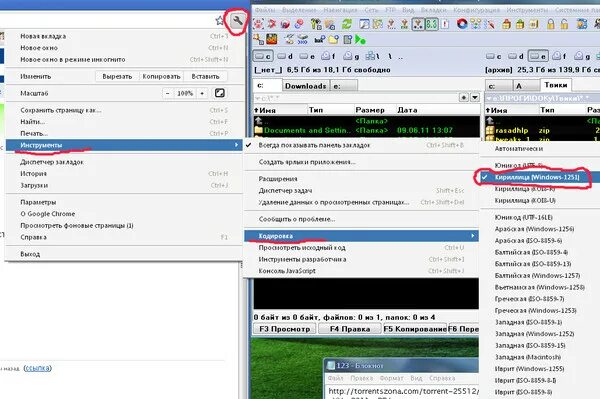
Task: Click the red-blue ring toolbar icon
Action: (462, 24)
